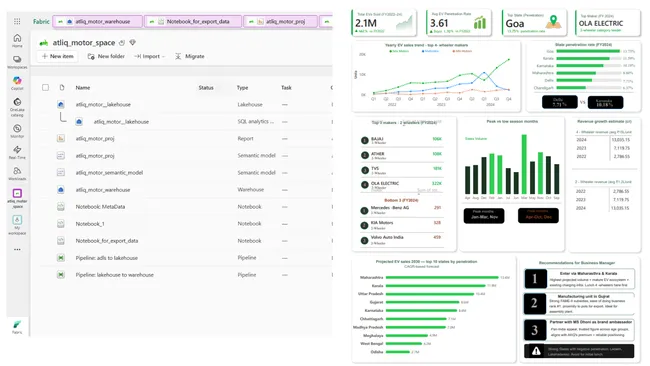Open the Monitor hub
Image resolution: width=650 pixels, height=366 pixels.
tap(17, 131)
